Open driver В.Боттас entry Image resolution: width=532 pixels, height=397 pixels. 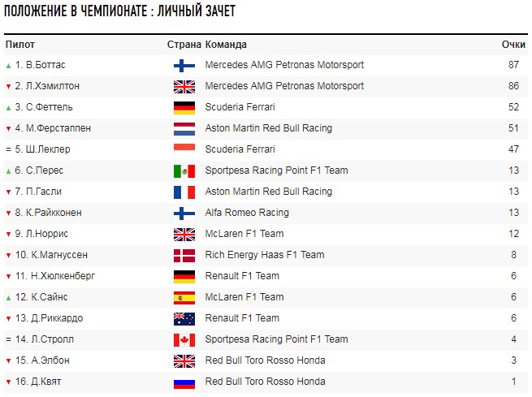tap(45, 65)
